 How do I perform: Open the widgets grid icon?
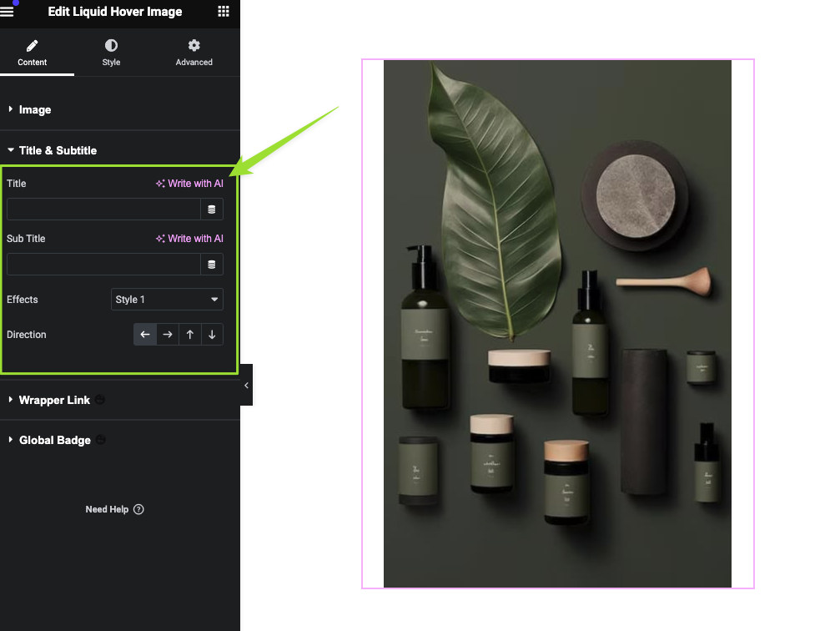(224, 11)
